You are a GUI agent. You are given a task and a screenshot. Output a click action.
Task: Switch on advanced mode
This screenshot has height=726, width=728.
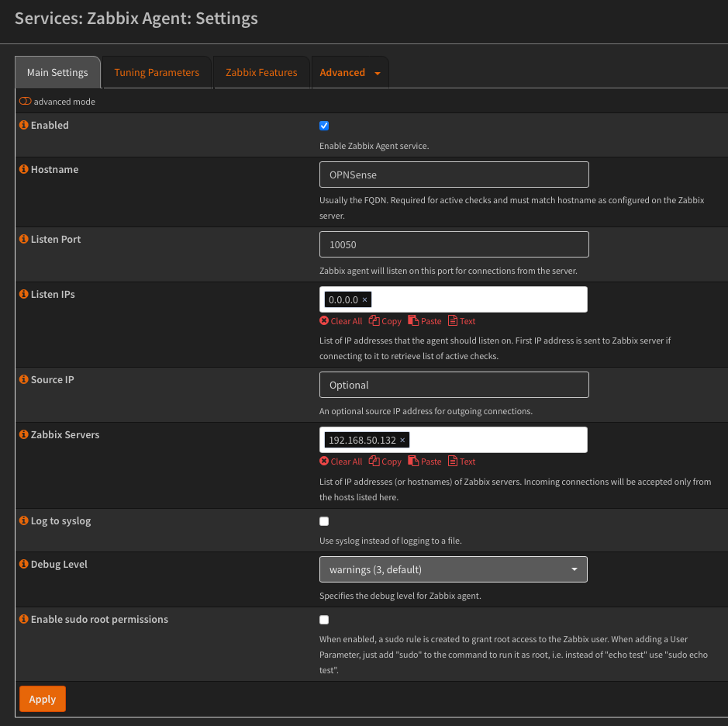click(x=24, y=101)
